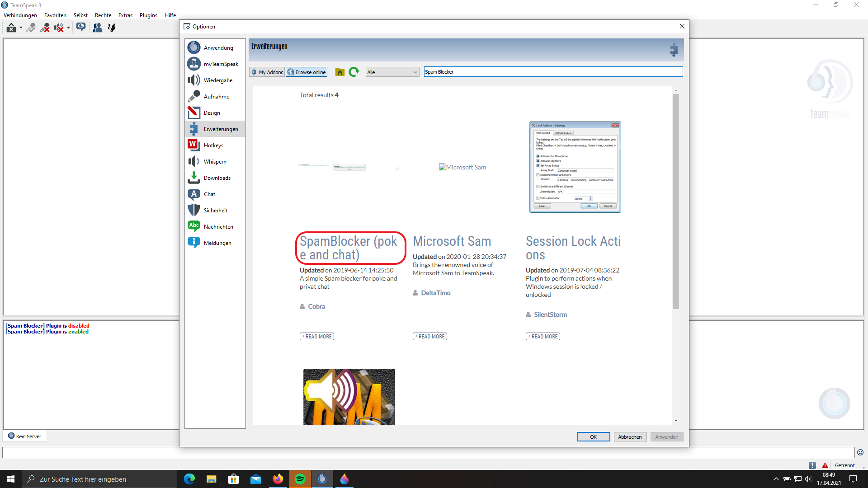Open the Rechte menu

103,15
